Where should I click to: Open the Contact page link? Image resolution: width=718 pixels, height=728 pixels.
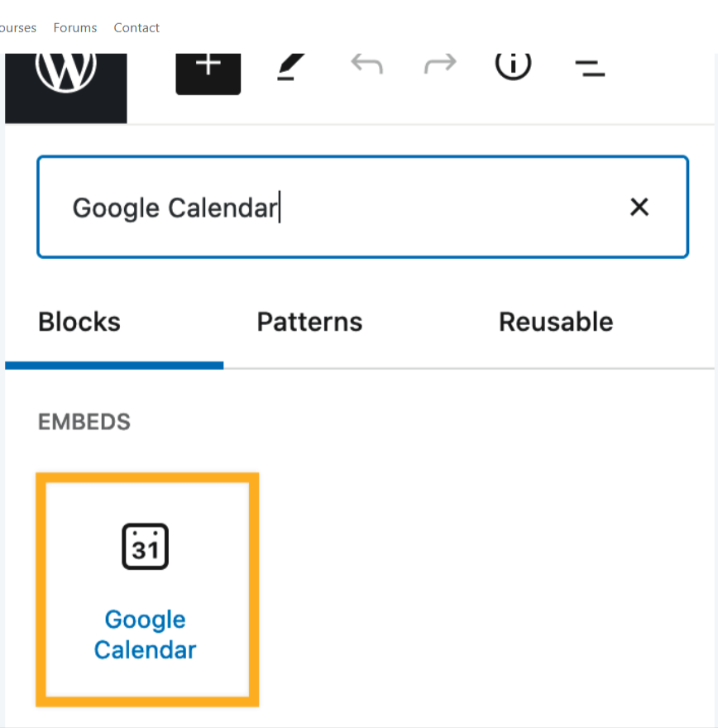point(136,28)
